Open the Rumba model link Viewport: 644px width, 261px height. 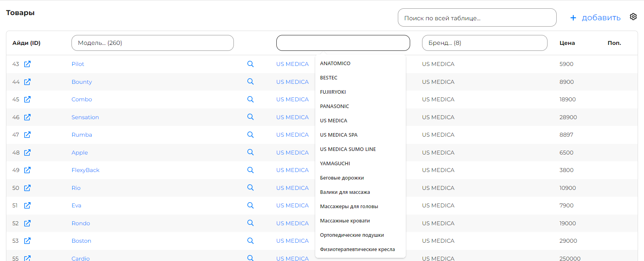[x=82, y=135]
